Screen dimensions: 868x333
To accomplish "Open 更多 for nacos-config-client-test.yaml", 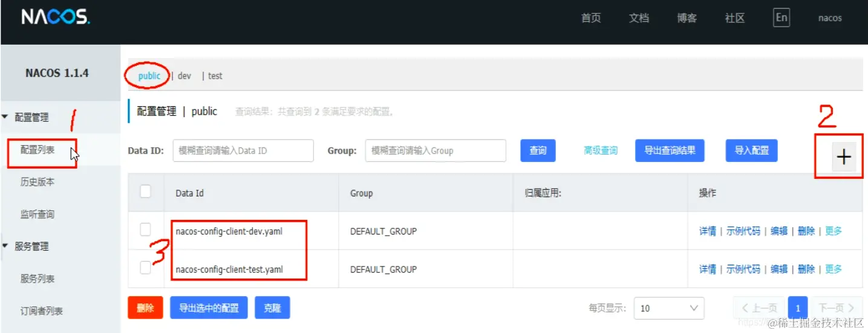I will [834, 269].
